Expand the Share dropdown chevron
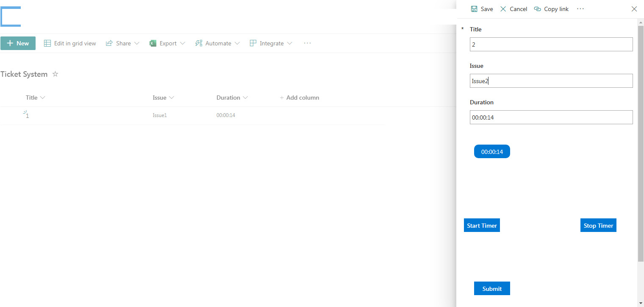Viewport: 644px width, 307px height. point(137,43)
